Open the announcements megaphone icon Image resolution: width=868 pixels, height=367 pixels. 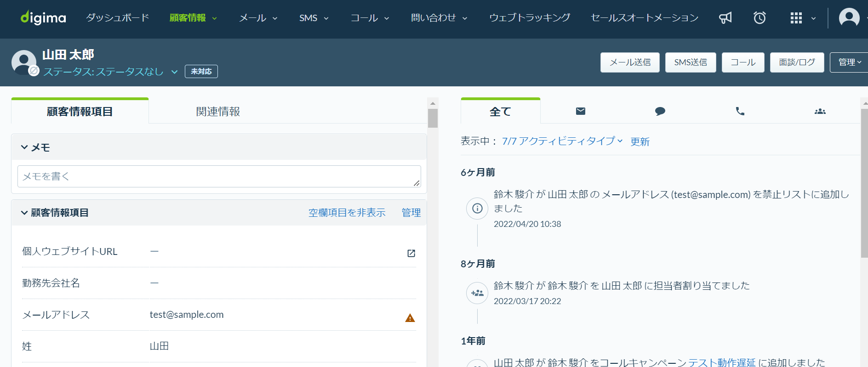[x=725, y=18]
